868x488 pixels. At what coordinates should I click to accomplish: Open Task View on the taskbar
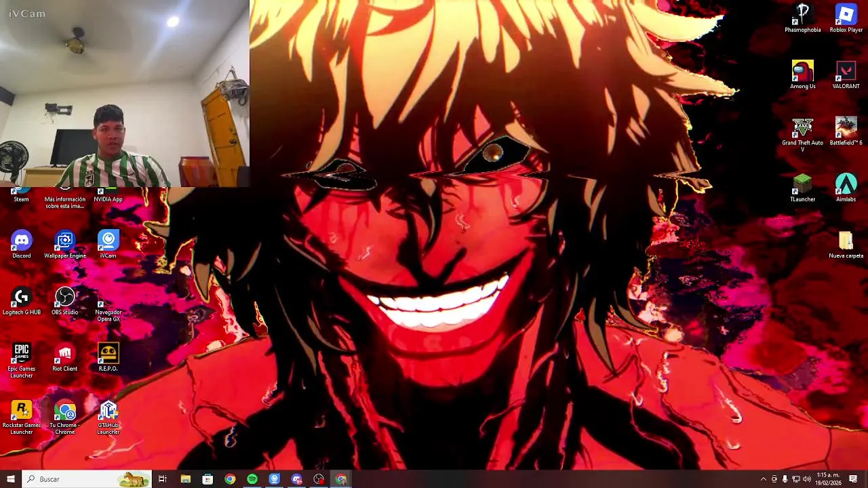tap(163, 479)
